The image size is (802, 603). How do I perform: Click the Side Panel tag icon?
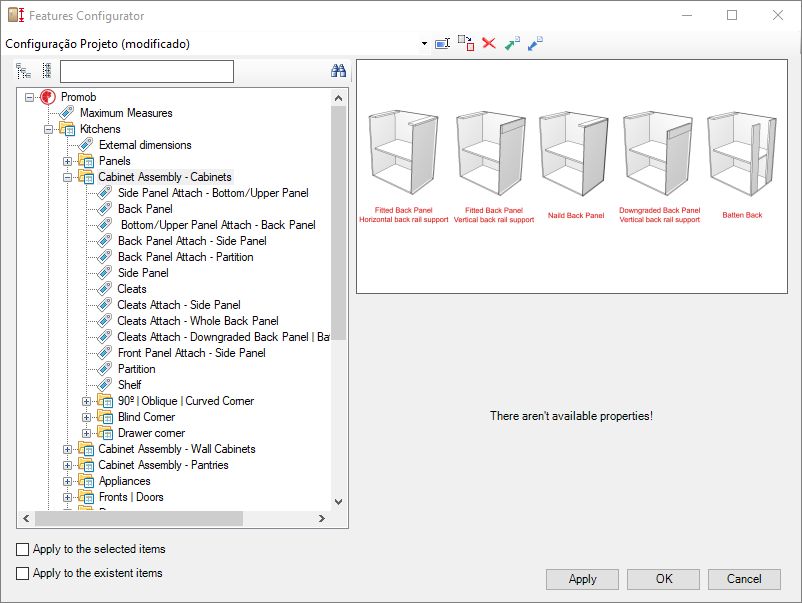(x=105, y=273)
